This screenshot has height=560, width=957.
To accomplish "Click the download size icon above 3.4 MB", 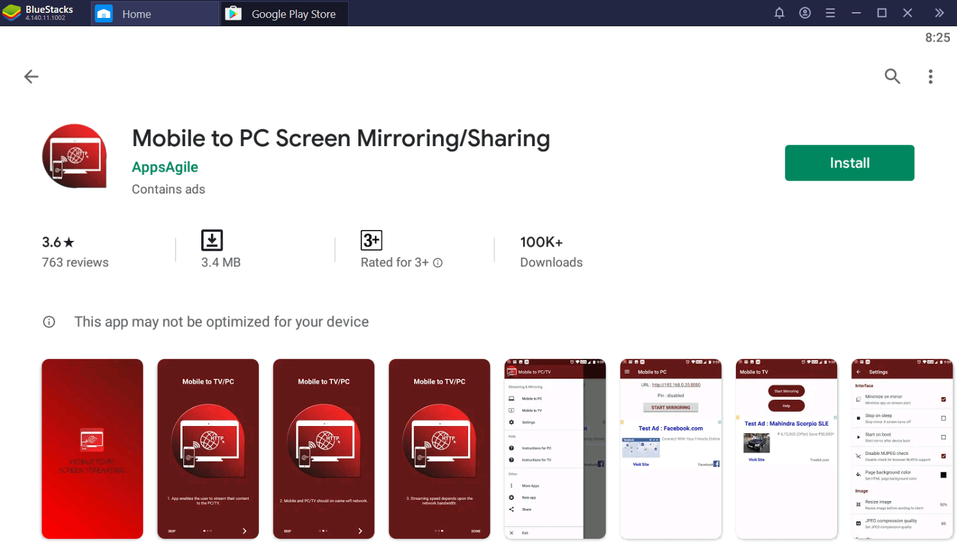I will coord(213,240).
